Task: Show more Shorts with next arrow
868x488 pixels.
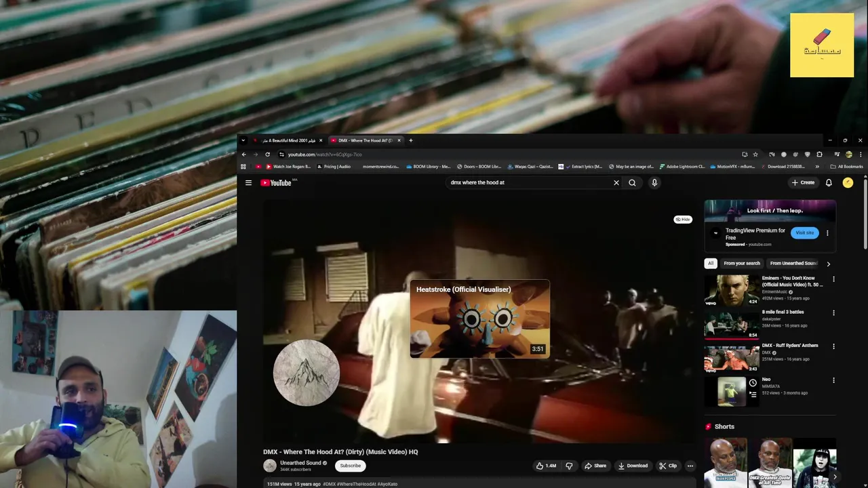Action: point(835,476)
